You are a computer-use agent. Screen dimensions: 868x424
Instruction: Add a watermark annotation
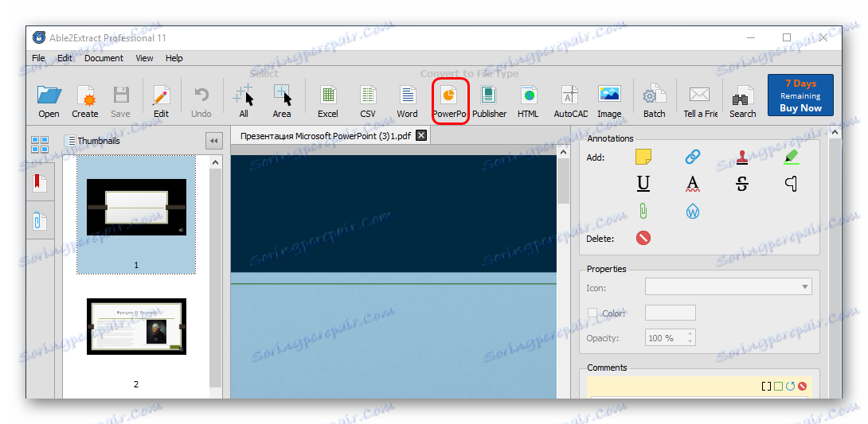pyautogui.click(x=693, y=211)
